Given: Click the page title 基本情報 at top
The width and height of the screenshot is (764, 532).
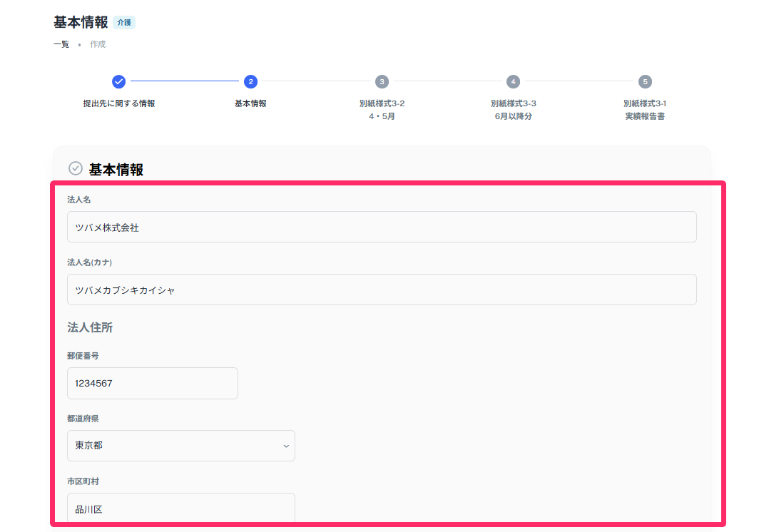Looking at the screenshot, I should [x=81, y=22].
